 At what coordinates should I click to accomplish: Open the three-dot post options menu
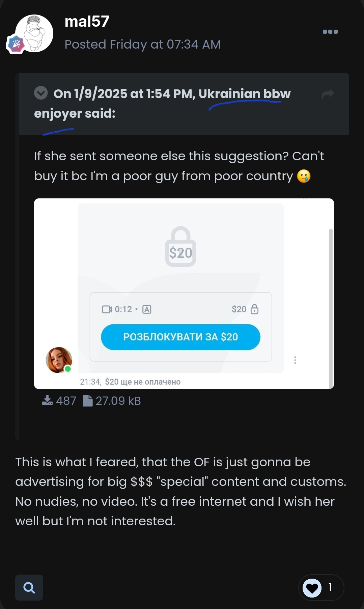pyautogui.click(x=330, y=32)
